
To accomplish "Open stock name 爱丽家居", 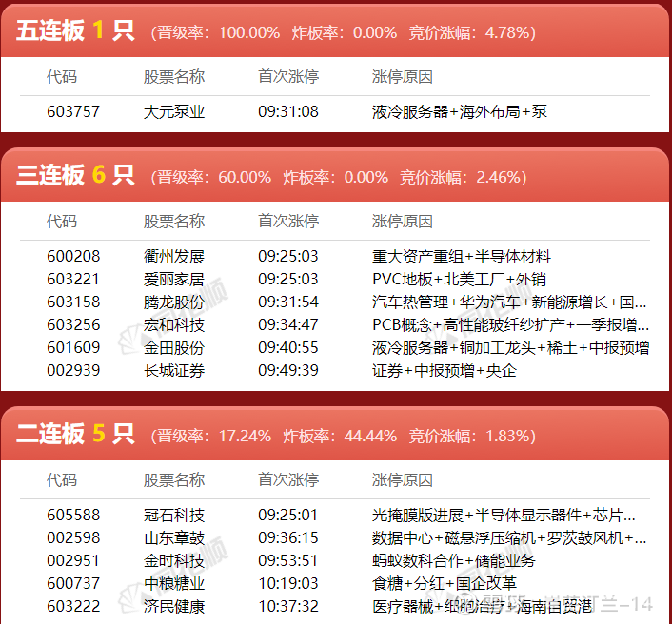I will point(174,280).
